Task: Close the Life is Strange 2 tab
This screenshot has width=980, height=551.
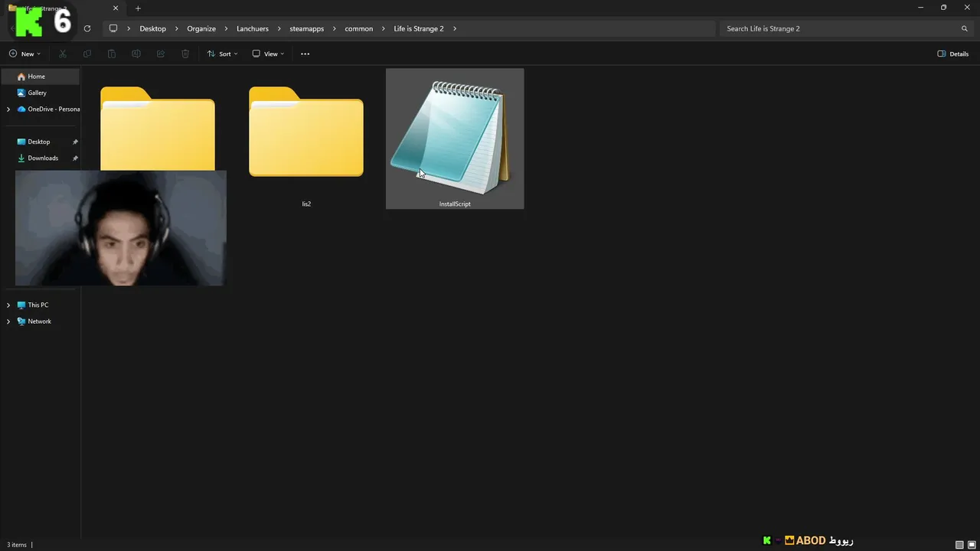Action: point(116,8)
